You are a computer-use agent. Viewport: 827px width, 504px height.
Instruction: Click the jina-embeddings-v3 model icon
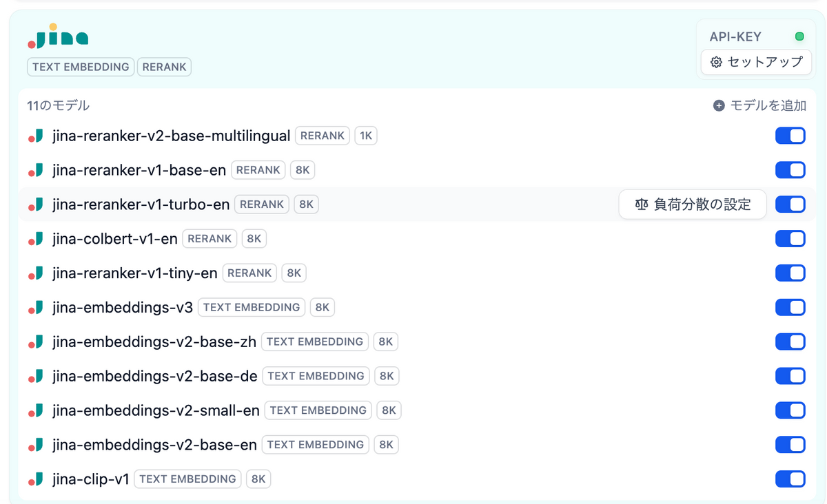tap(36, 307)
